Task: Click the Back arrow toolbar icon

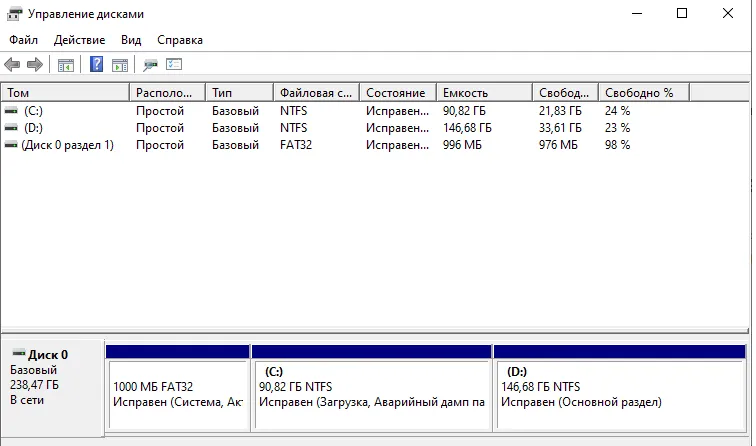Action: coord(12,64)
